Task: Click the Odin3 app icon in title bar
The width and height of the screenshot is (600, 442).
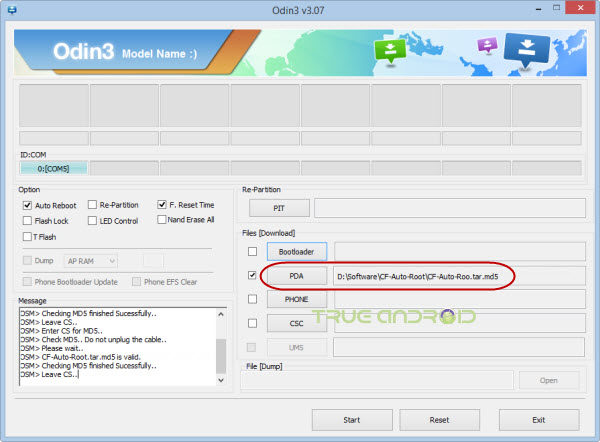Action: pyautogui.click(x=12, y=9)
